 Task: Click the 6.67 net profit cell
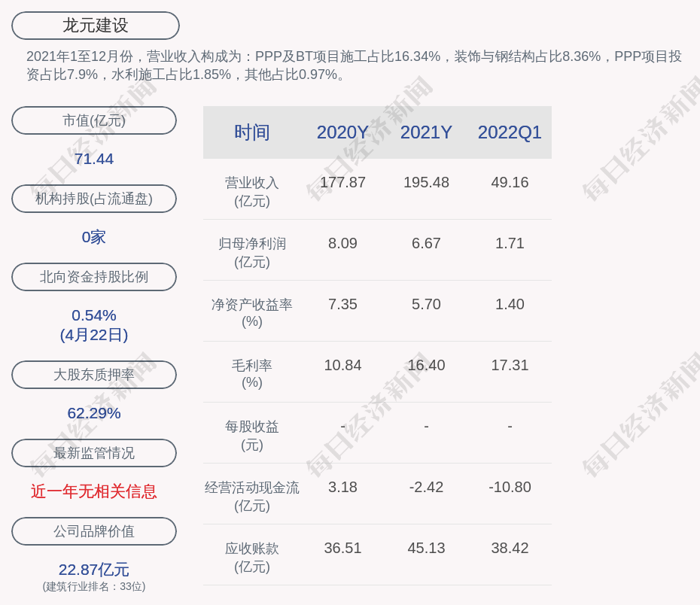coord(426,244)
